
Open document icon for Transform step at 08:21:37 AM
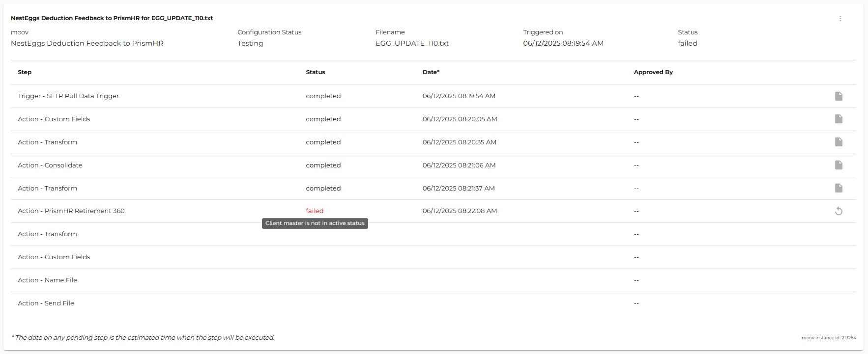pyautogui.click(x=839, y=189)
